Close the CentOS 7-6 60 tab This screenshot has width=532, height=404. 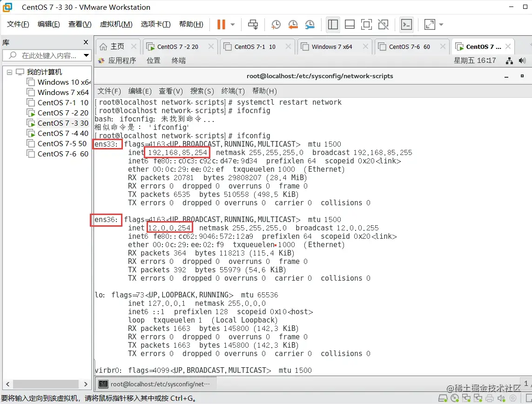coord(443,47)
